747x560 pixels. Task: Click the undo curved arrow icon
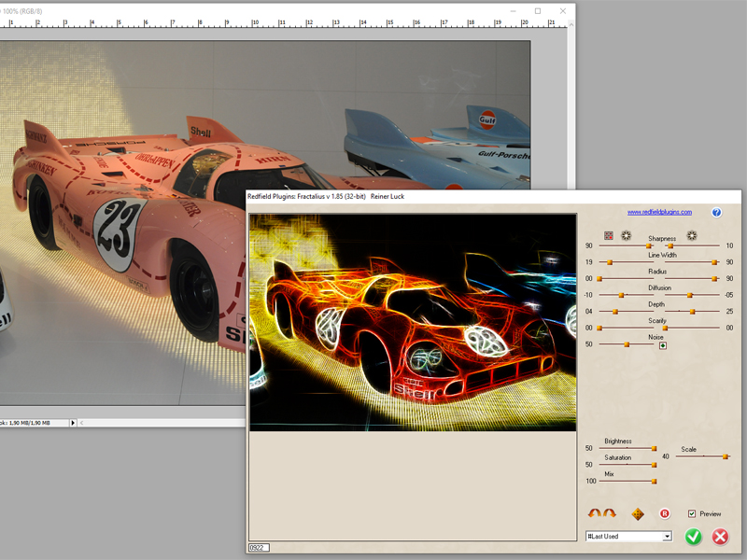point(594,513)
